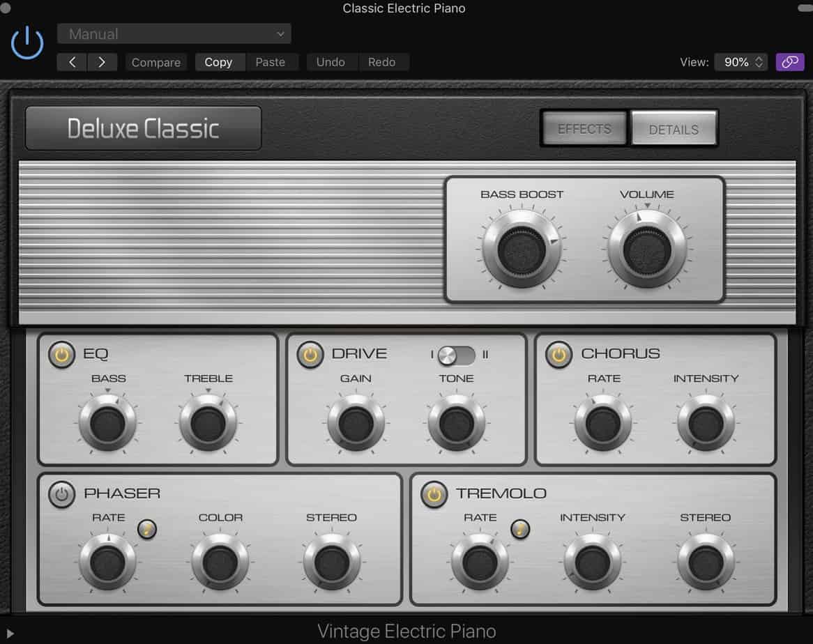The height and width of the screenshot is (644, 813).
Task: Turn the Phaser Color knob
Action: 220,562
